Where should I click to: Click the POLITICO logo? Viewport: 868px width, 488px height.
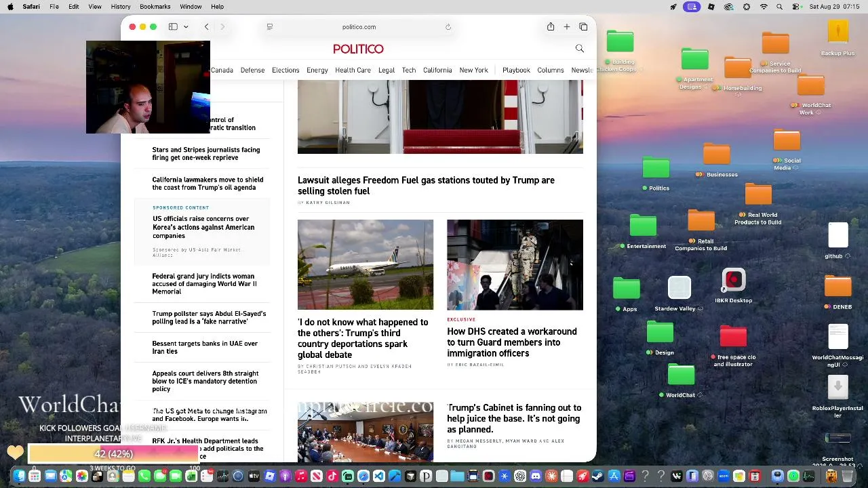[x=358, y=49]
